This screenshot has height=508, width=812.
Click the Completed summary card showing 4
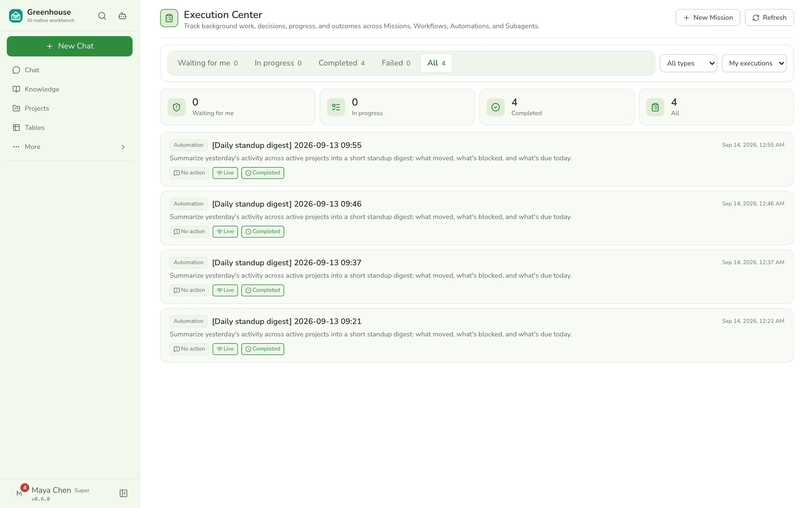click(x=557, y=107)
